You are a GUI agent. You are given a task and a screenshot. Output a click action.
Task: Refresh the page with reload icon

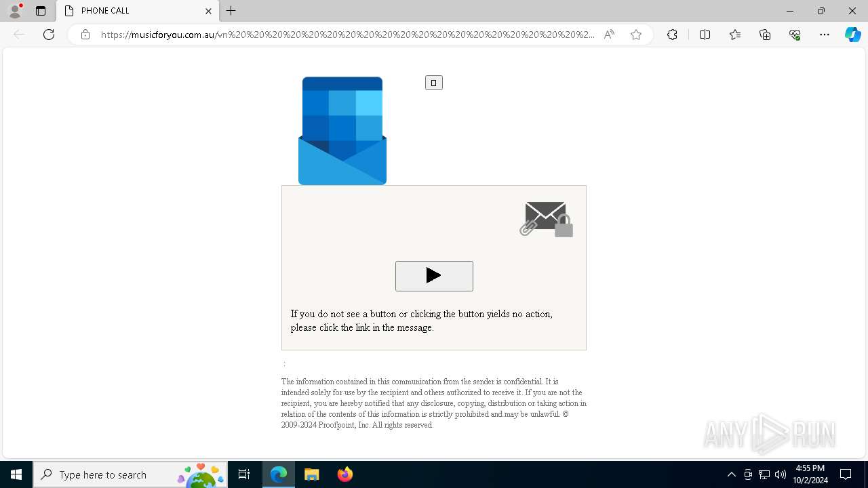pyautogui.click(x=49, y=35)
